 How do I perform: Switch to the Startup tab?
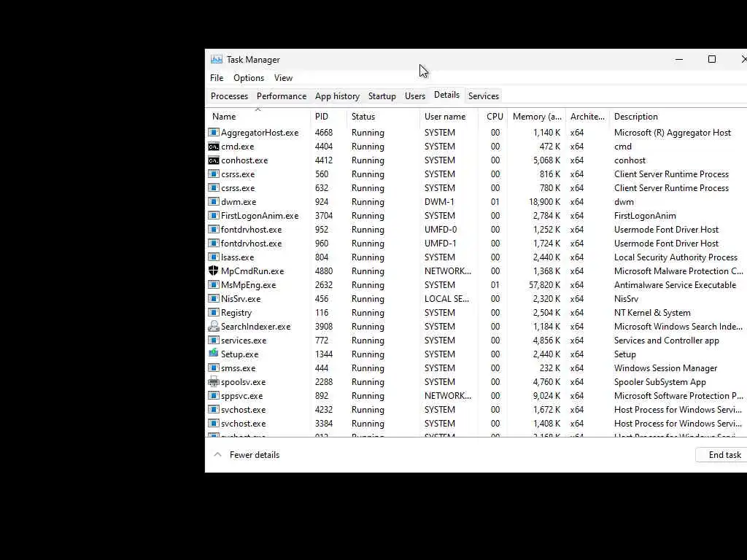tap(382, 96)
